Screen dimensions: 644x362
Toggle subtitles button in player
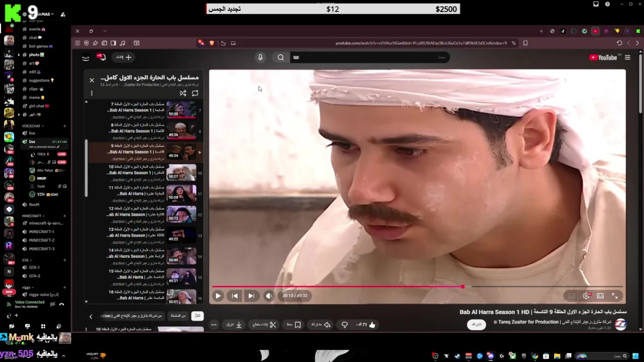572,296
